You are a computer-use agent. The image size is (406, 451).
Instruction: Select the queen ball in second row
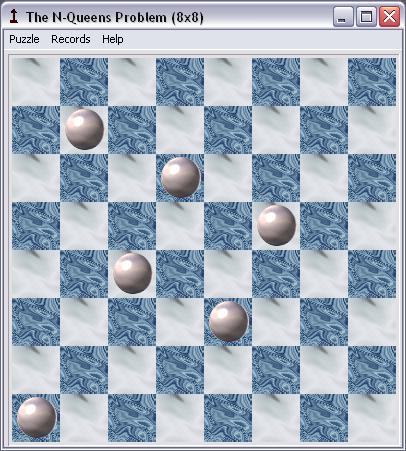[x=84, y=129]
